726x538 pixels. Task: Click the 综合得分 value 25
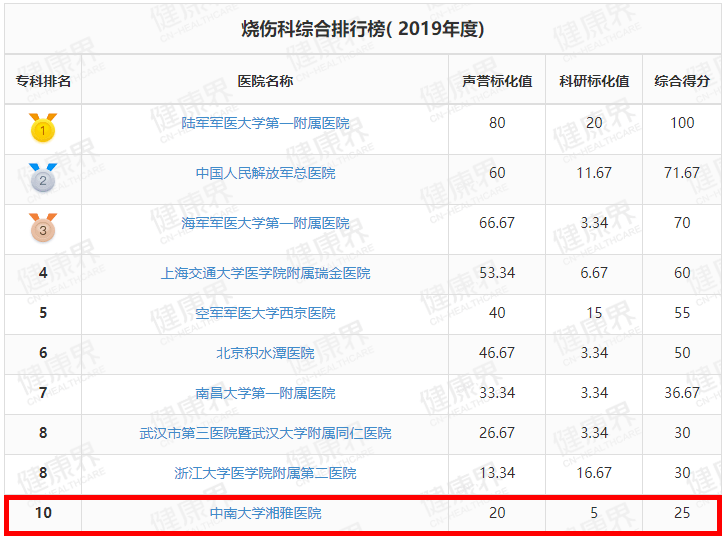point(682,513)
